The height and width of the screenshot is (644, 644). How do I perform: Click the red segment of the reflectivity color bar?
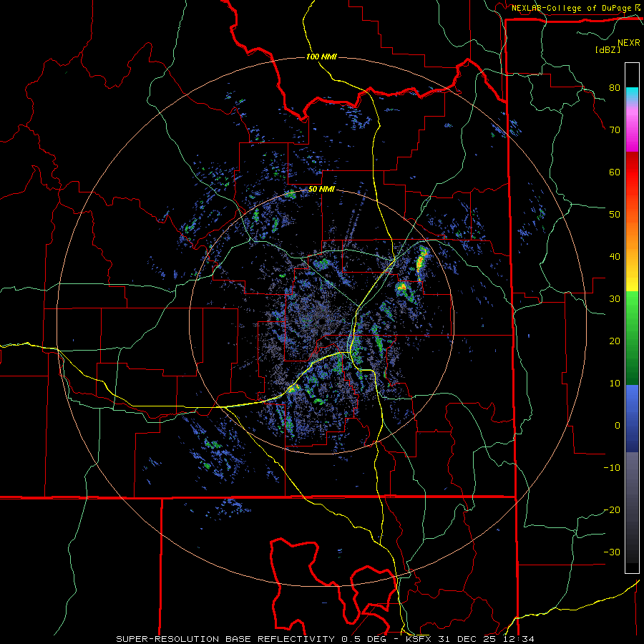632,172
